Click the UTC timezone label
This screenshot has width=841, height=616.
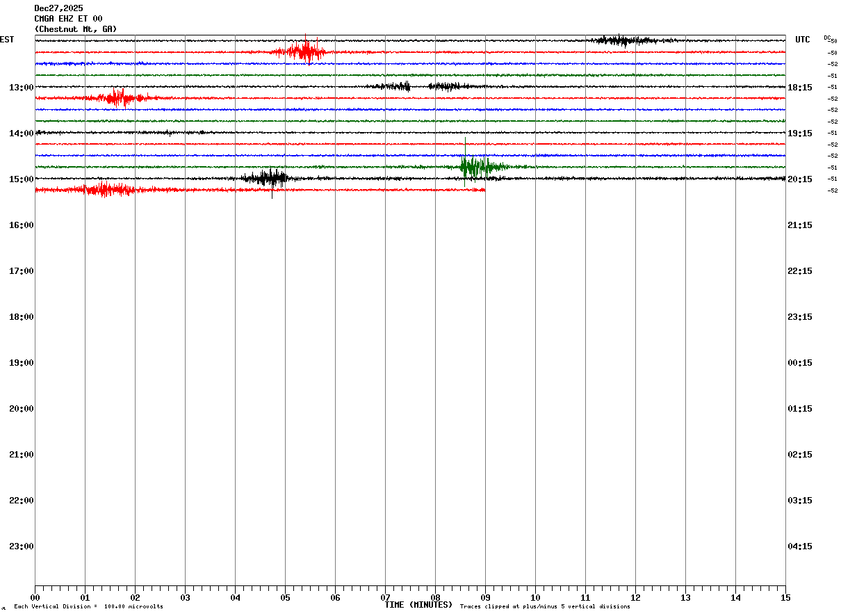click(803, 40)
